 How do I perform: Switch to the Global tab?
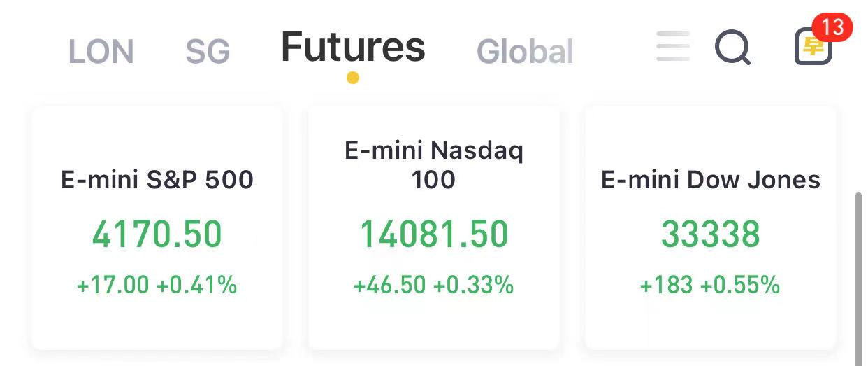point(525,52)
